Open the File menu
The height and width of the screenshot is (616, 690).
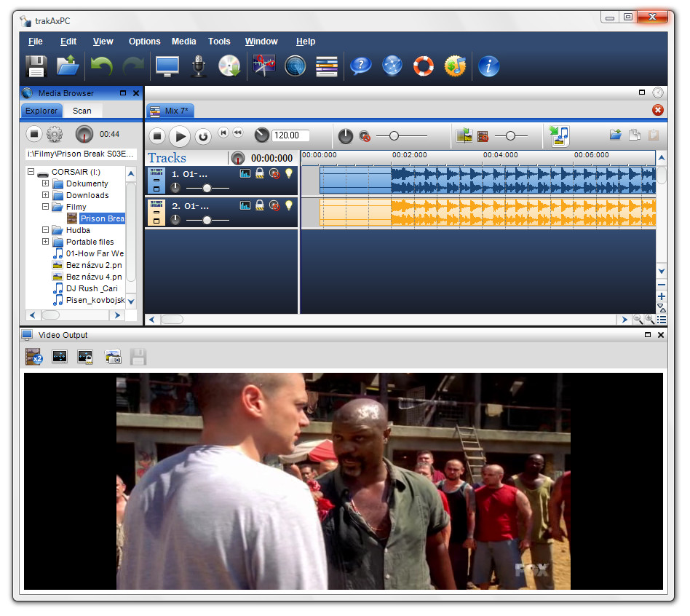click(36, 42)
